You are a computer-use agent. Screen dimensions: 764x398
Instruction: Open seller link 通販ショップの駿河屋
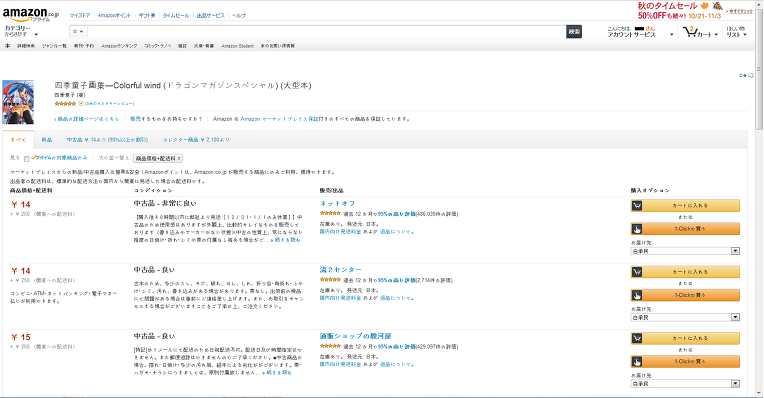coord(356,336)
